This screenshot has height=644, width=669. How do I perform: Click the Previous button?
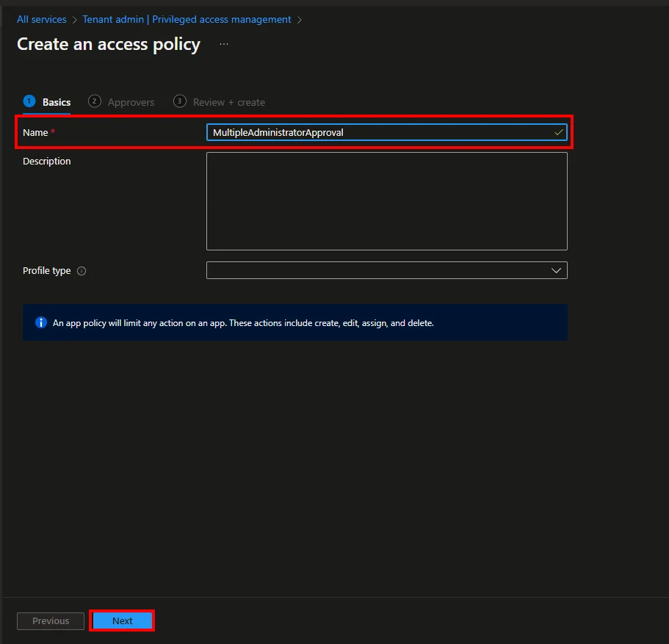pos(51,621)
